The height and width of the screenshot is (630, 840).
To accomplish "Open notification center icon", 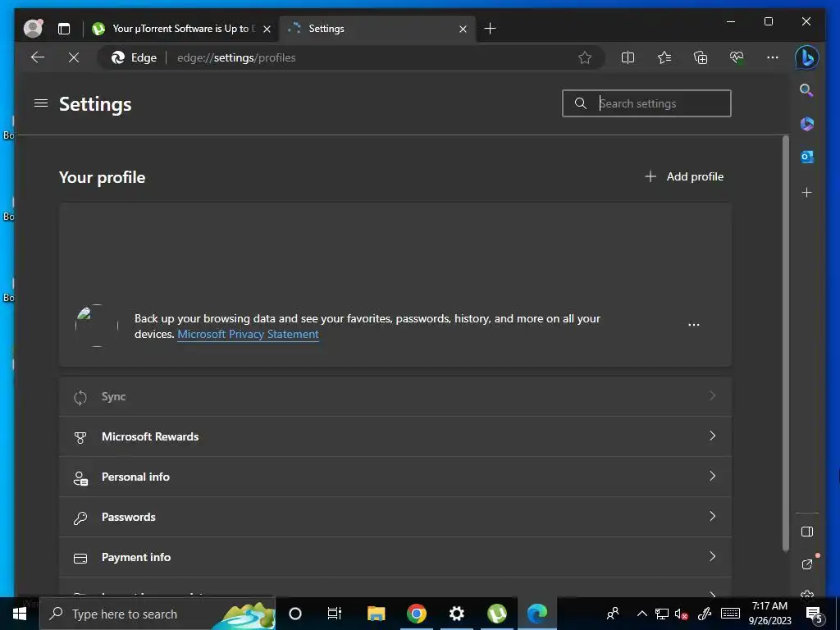I will click(815, 614).
